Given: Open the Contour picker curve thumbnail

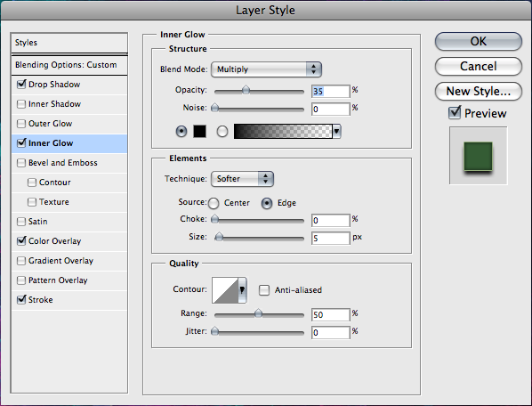Looking at the screenshot, I should 225,290.
